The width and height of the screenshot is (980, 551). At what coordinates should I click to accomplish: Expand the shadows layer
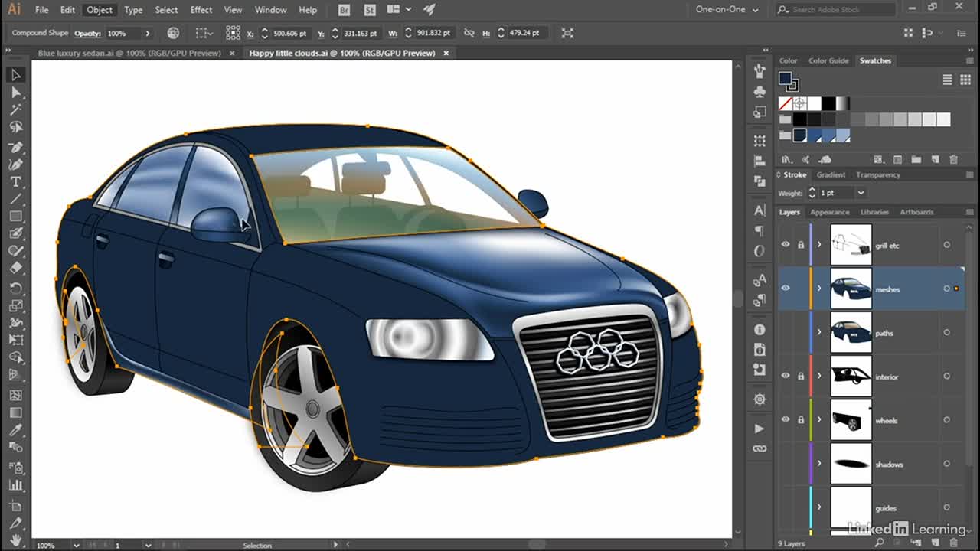[x=819, y=463]
